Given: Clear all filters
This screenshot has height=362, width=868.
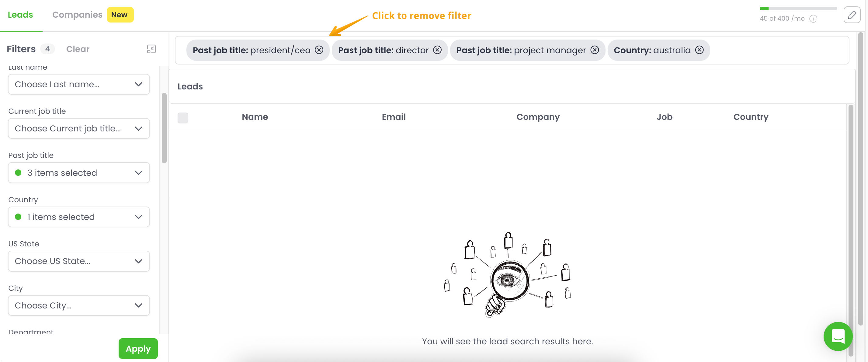Looking at the screenshot, I should tap(78, 49).
